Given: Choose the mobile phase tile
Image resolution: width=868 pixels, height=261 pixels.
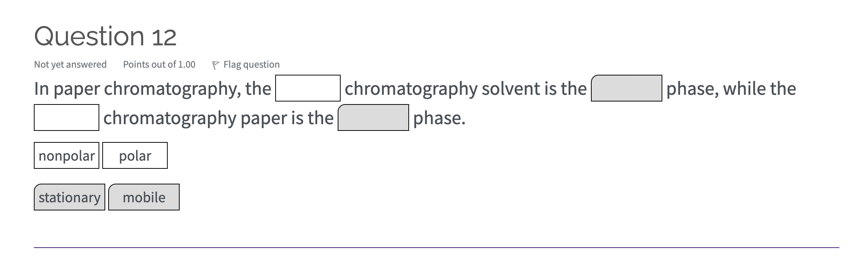Looking at the screenshot, I should pyautogui.click(x=144, y=197).
